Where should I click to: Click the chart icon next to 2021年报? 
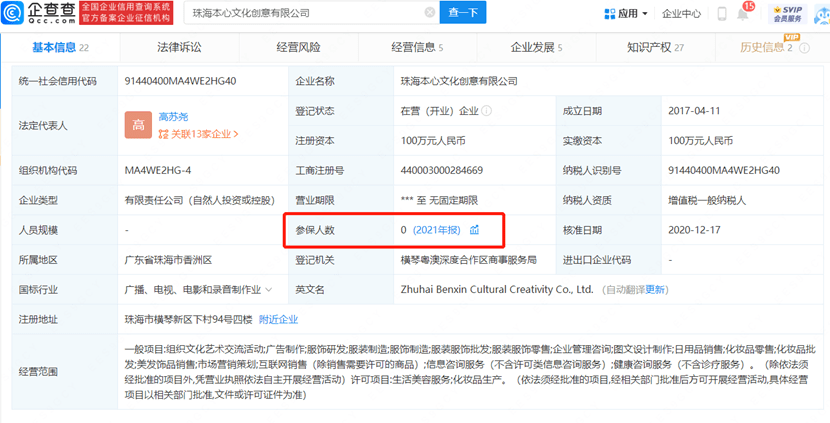point(474,230)
